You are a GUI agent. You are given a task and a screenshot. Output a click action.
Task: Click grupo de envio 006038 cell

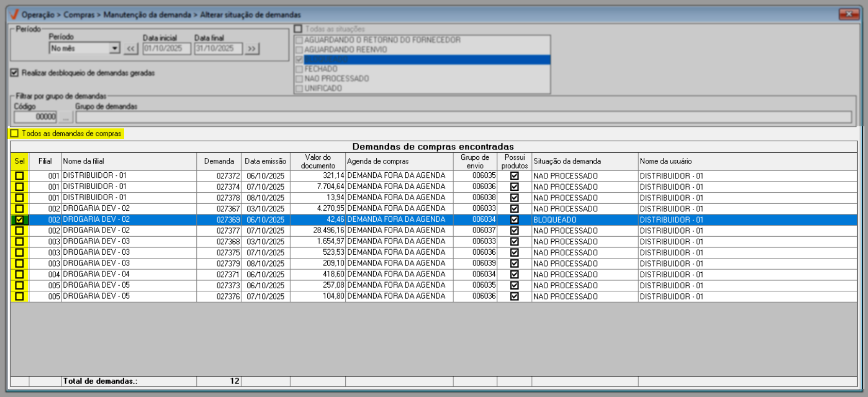point(475,197)
